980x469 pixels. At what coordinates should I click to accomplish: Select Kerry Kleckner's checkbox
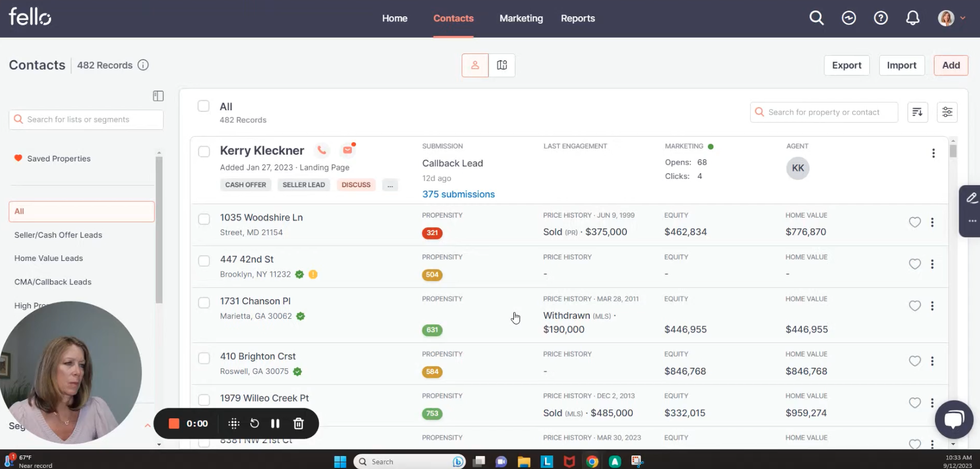click(x=204, y=151)
